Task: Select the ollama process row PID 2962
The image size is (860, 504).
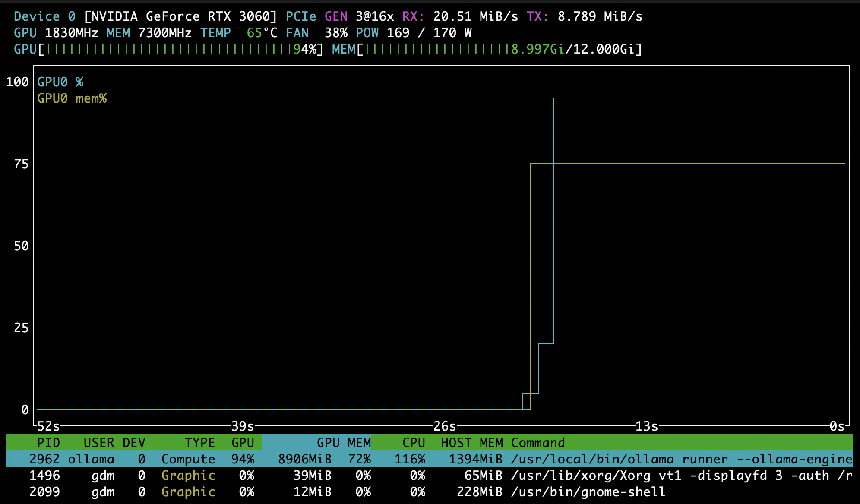Action: 430,459
